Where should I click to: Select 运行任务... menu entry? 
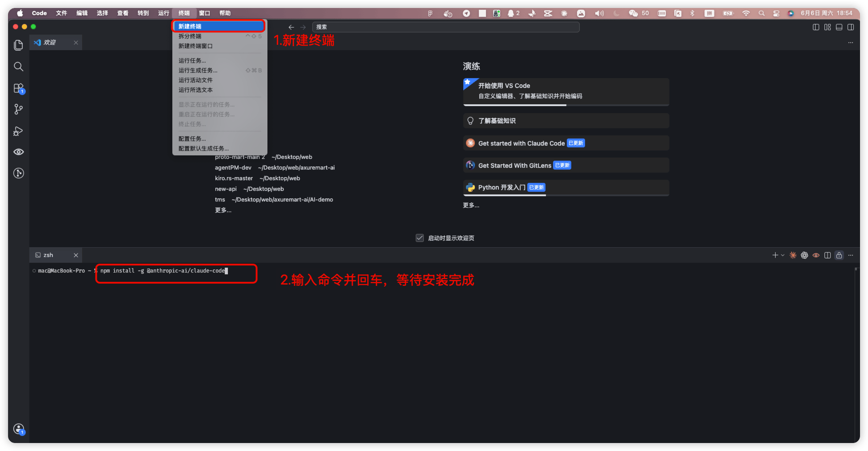click(x=219, y=60)
